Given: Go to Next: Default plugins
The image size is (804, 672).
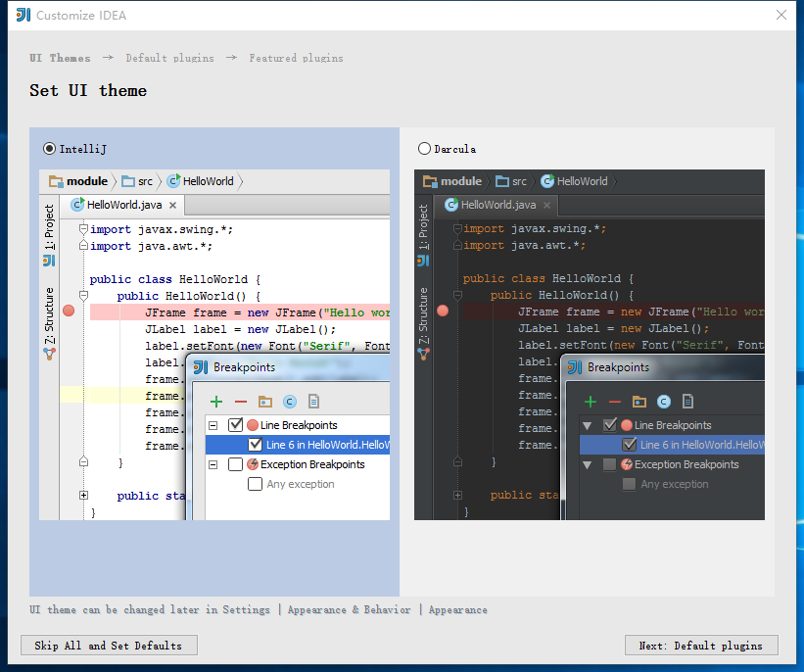Looking at the screenshot, I should (701, 646).
